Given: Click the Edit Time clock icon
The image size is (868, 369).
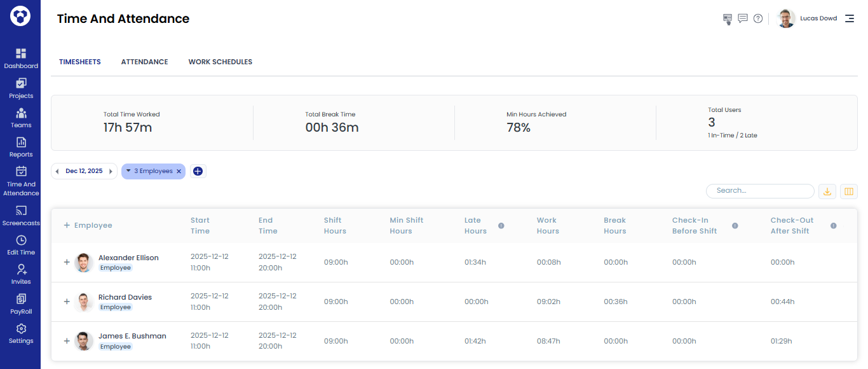Looking at the screenshot, I should tap(21, 240).
